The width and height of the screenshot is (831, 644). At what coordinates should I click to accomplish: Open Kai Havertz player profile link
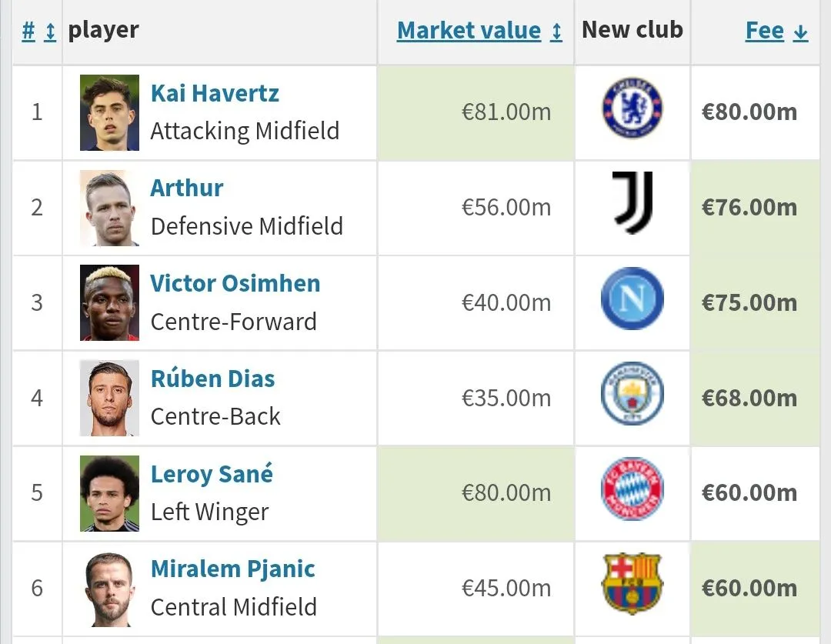215,93
